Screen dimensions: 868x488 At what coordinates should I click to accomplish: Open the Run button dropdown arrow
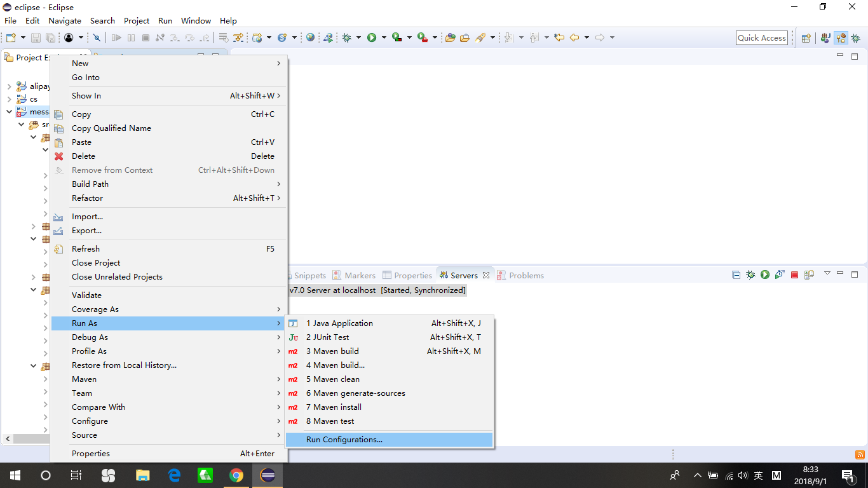384,38
